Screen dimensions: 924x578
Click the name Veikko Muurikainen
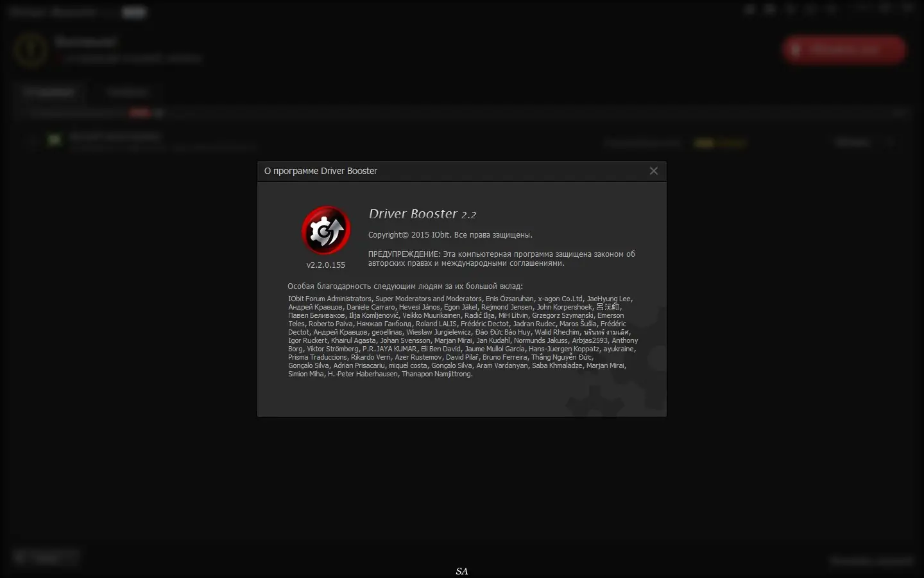[x=431, y=315]
